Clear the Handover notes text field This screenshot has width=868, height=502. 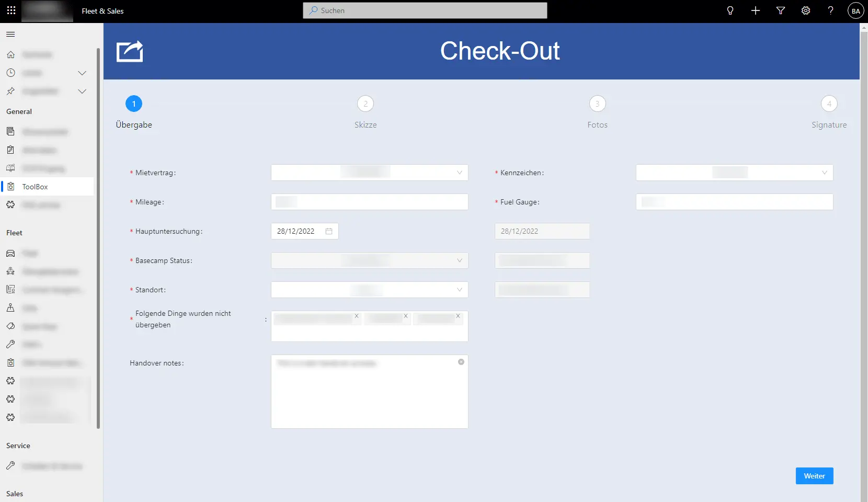pos(461,362)
